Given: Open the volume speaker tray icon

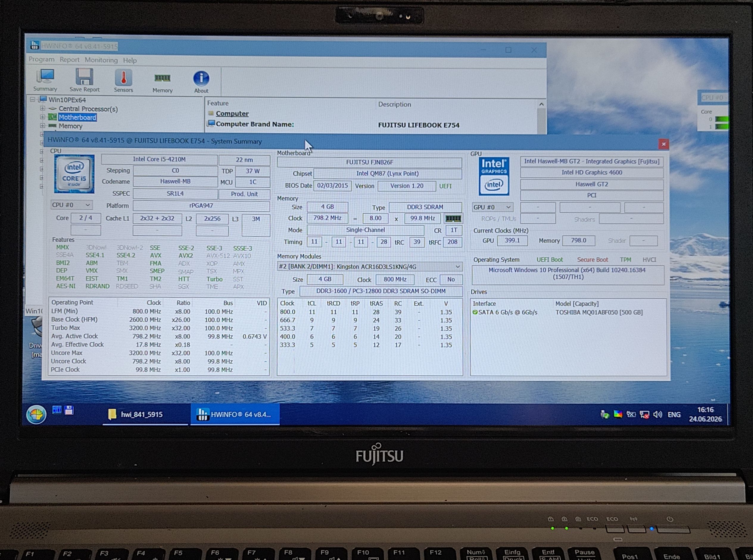Looking at the screenshot, I should (657, 414).
